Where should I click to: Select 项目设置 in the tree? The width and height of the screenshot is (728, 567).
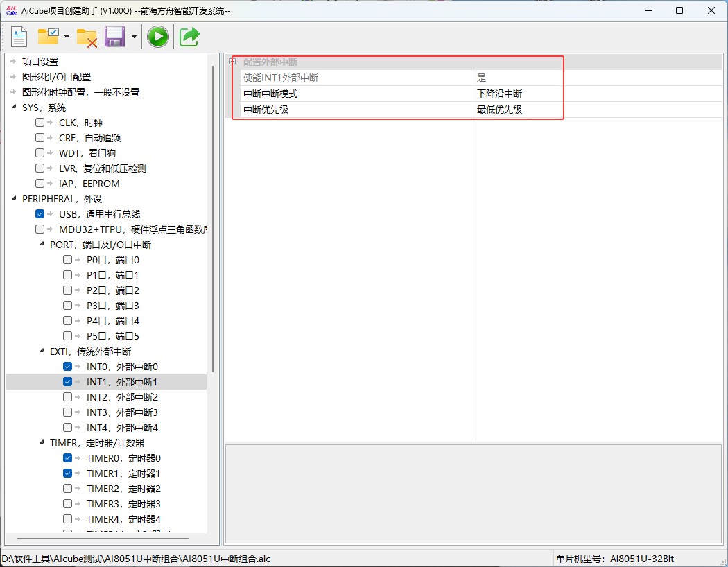(40, 62)
